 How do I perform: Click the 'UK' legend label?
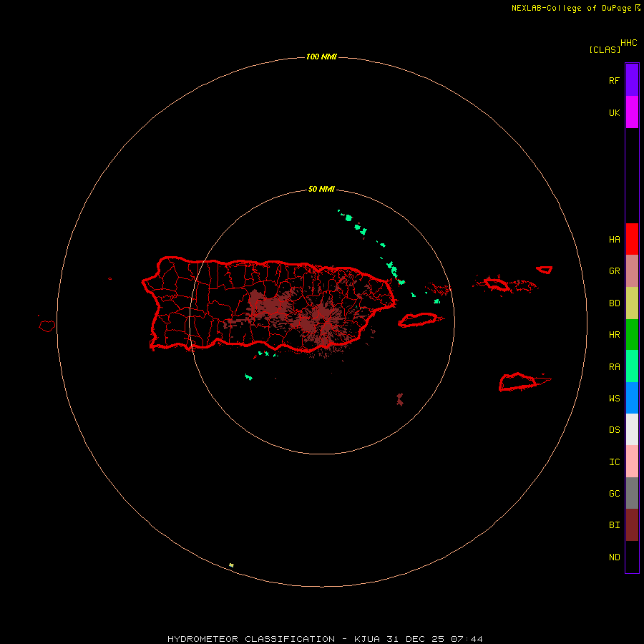click(x=614, y=112)
